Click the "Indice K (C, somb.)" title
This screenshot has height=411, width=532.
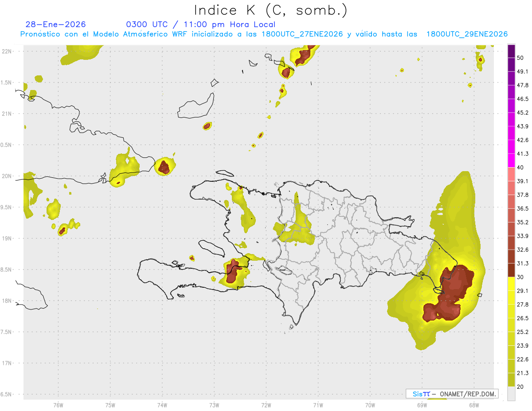point(271,10)
